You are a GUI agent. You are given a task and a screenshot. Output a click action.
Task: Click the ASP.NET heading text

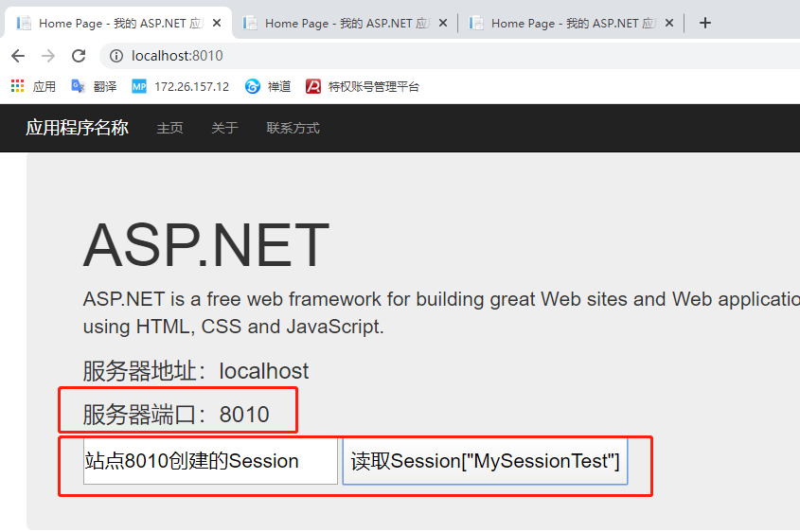(206, 245)
